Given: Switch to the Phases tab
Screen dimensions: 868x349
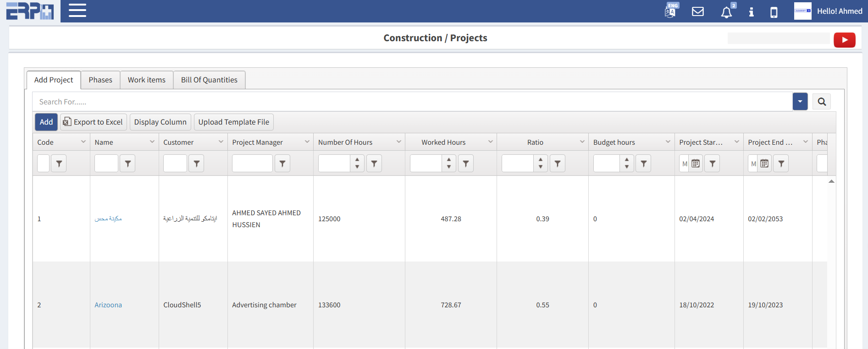Looking at the screenshot, I should 100,80.
